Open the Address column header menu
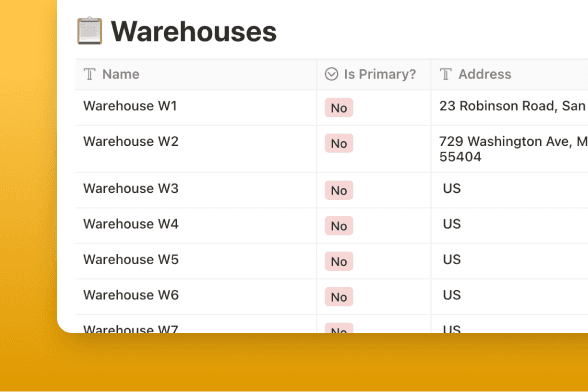This screenshot has width=588, height=392. tap(510, 74)
